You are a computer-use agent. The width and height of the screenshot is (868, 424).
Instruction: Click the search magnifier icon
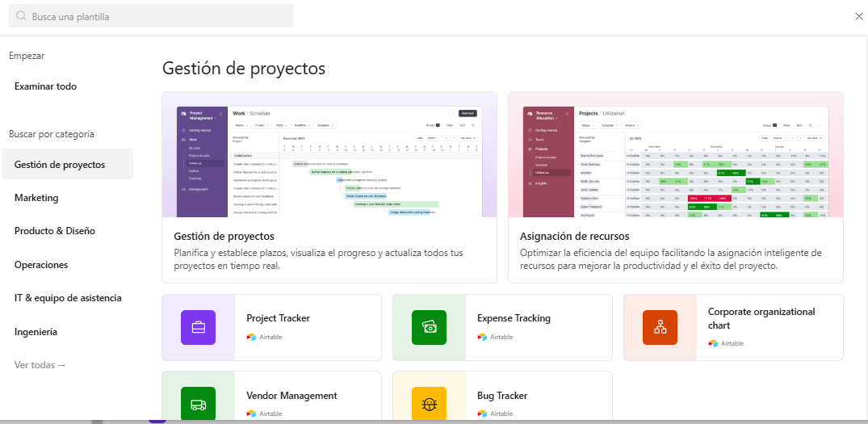pos(22,16)
